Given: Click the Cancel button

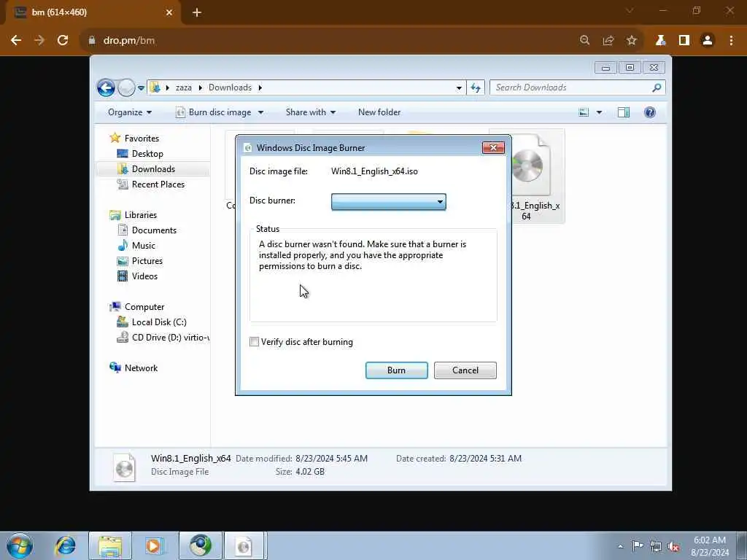Looking at the screenshot, I should point(465,370).
